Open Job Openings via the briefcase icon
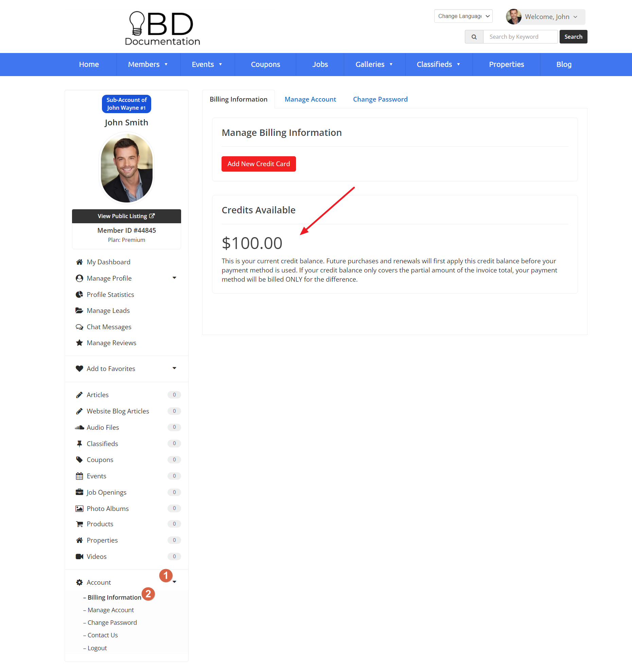The image size is (632, 672). (80, 492)
